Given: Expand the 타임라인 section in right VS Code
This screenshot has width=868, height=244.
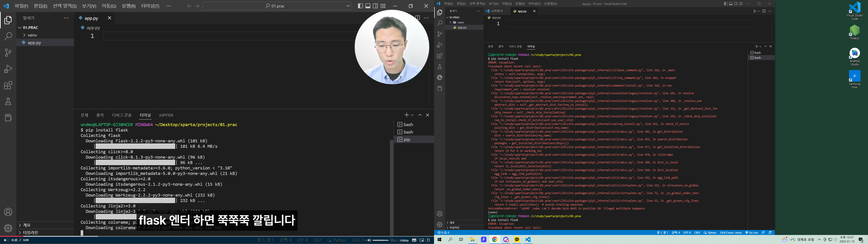Looking at the screenshot, I should pos(464,228).
